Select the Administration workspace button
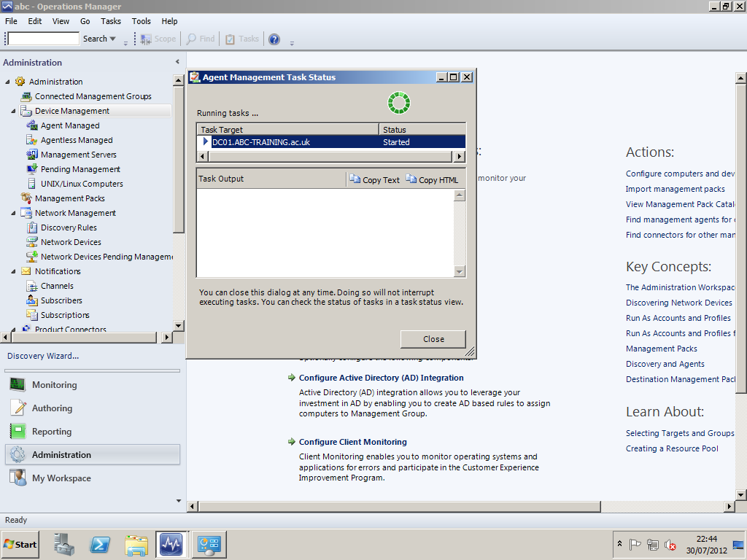This screenshot has width=747, height=560. coord(93,455)
